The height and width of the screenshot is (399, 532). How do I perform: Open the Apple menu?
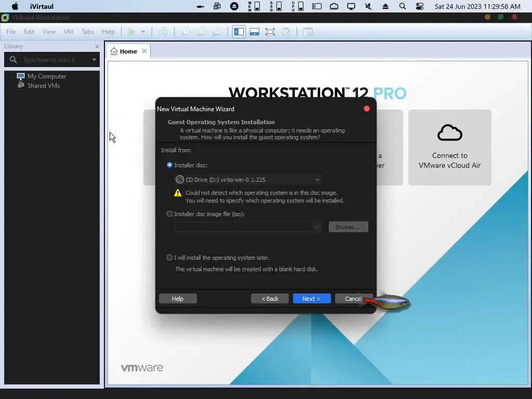point(15,6)
